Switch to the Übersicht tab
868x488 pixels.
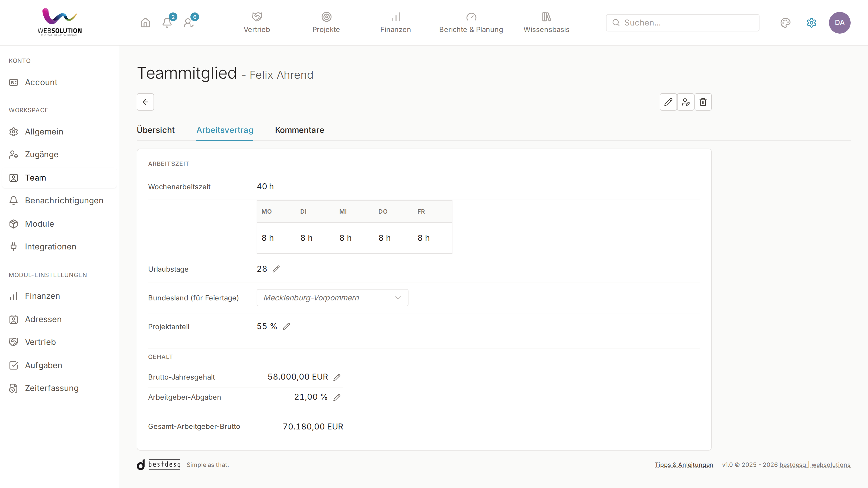tap(155, 130)
